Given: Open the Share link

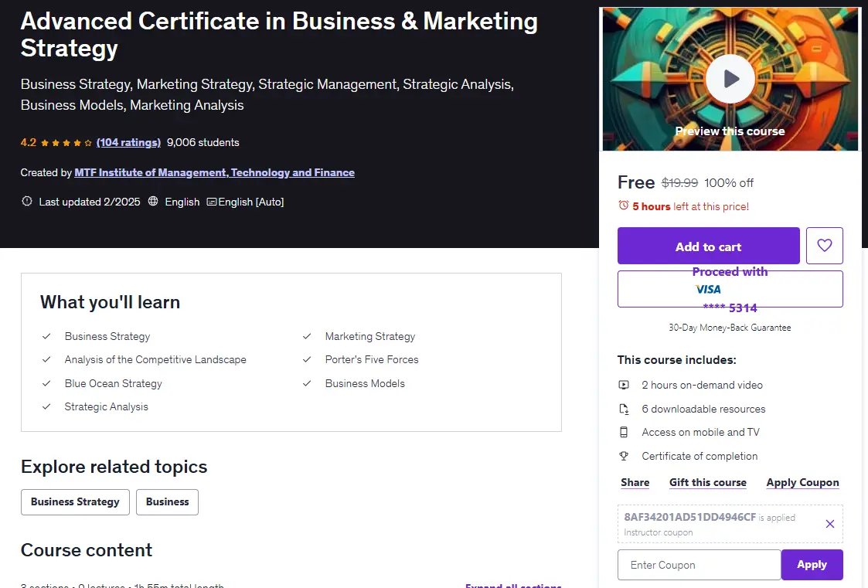Looking at the screenshot, I should (635, 482).
